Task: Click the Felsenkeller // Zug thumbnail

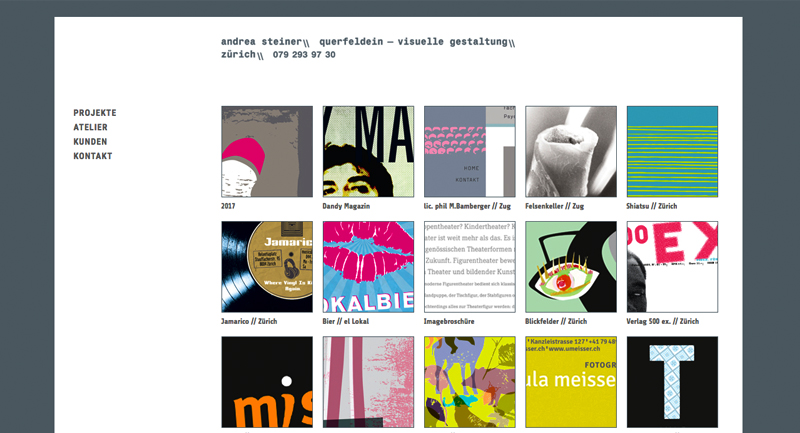Action: [x=571, y=151]
